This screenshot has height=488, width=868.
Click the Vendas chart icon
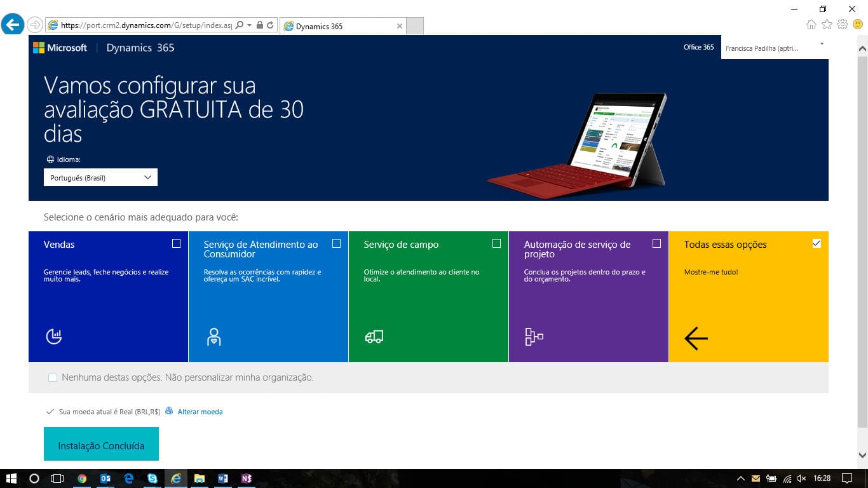click(54, 337)
